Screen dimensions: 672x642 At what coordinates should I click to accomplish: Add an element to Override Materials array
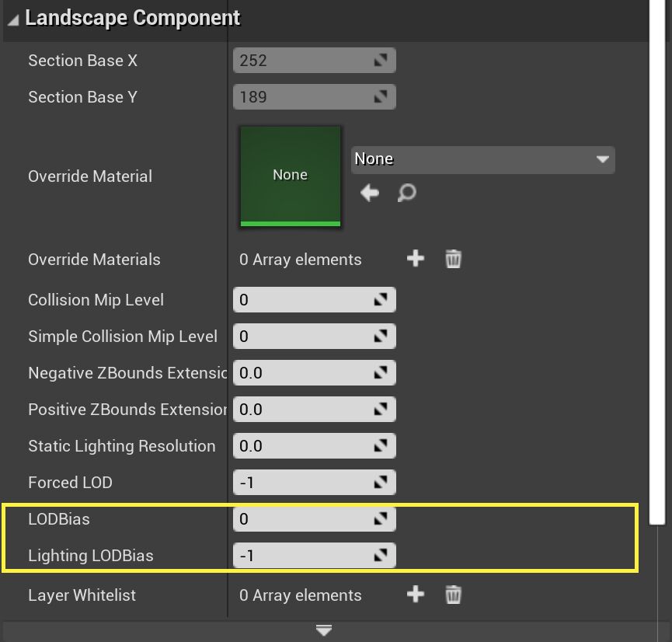click(x=416, y=259)
